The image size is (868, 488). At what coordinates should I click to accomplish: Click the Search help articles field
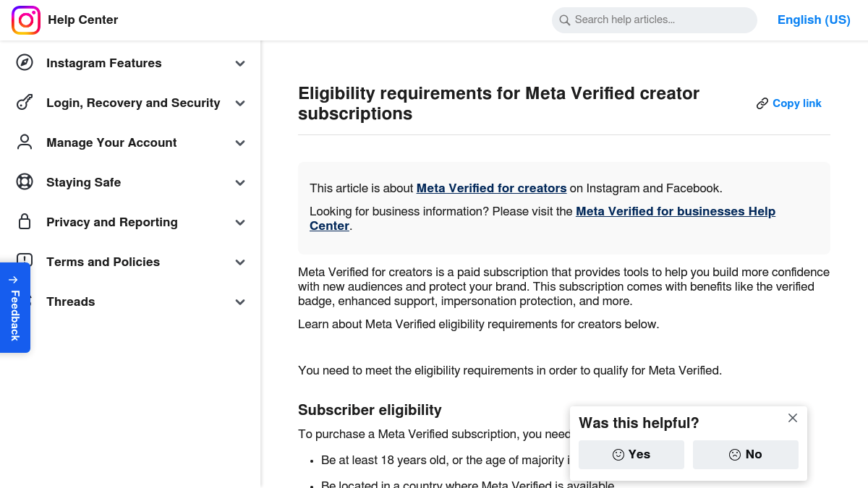[658, 20]
